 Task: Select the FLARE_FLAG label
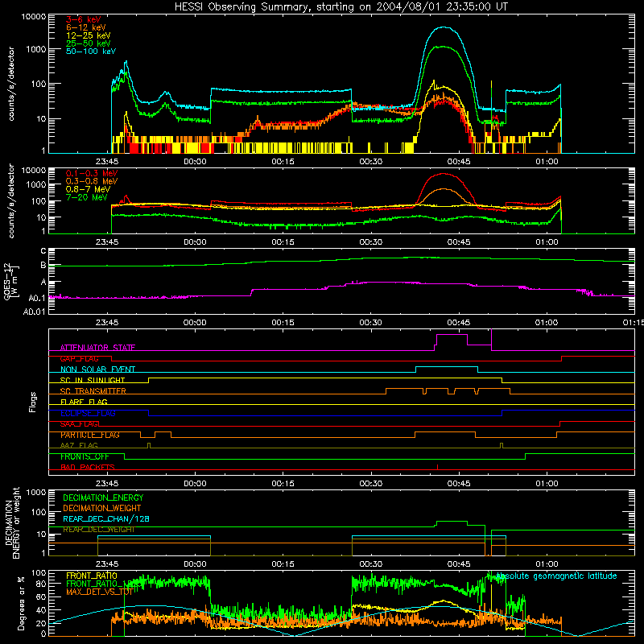pos(84,402)
